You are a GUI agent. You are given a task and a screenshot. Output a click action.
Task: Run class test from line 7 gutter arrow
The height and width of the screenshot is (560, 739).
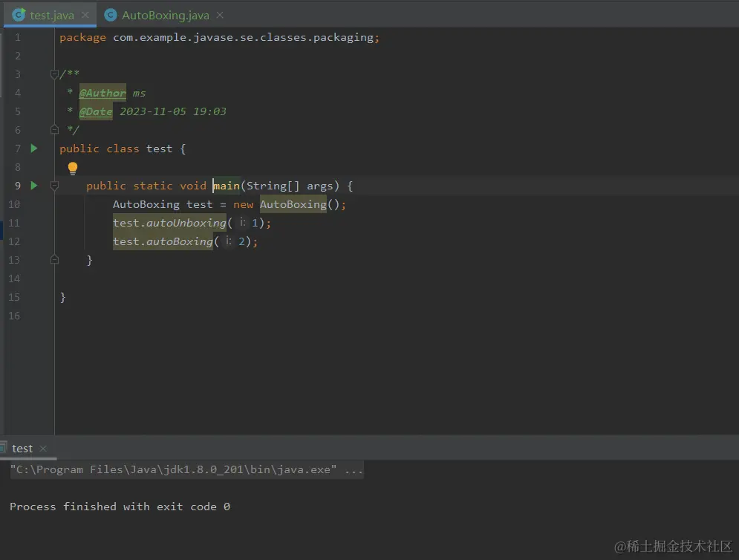pos(34,149)
